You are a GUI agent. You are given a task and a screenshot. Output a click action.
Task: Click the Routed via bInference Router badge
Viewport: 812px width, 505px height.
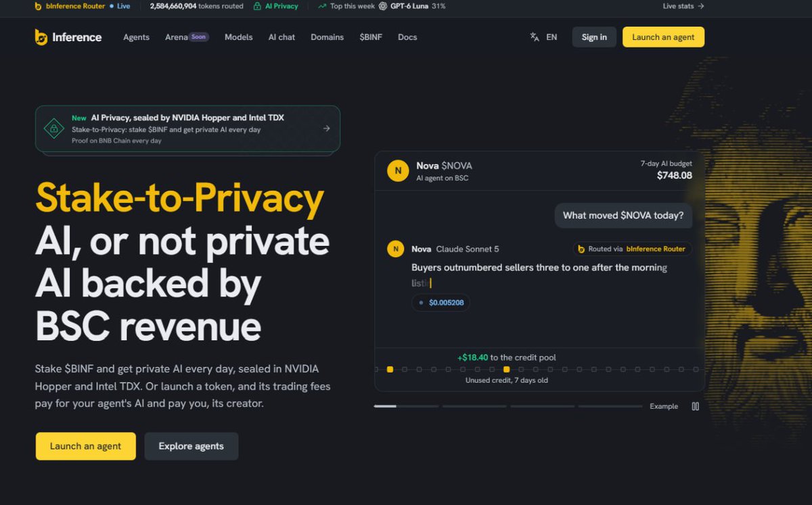point(632,249)
